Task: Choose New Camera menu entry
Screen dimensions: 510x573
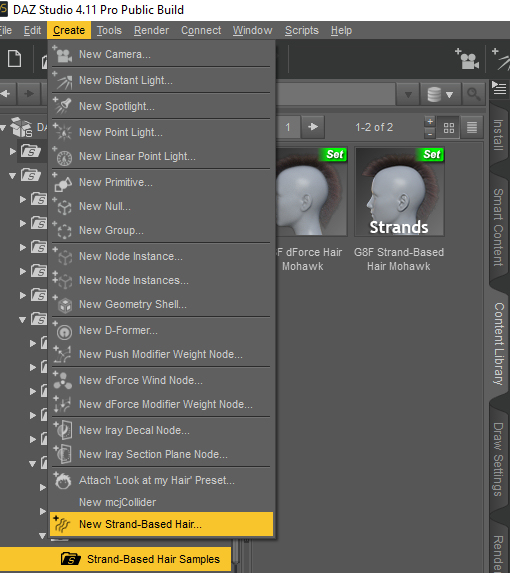Action: [161, 54]
